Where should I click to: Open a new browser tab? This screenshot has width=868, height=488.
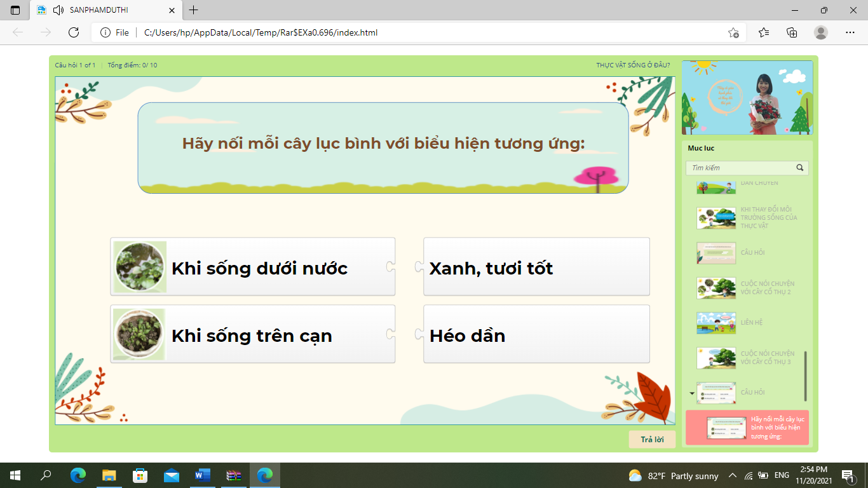click(x=194, y=10)
